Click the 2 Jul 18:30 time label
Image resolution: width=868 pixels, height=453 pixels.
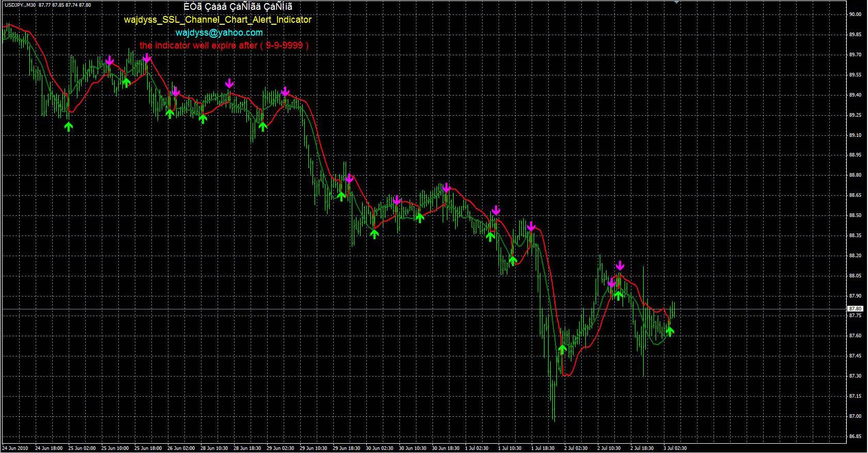click(x=642, y=448)
